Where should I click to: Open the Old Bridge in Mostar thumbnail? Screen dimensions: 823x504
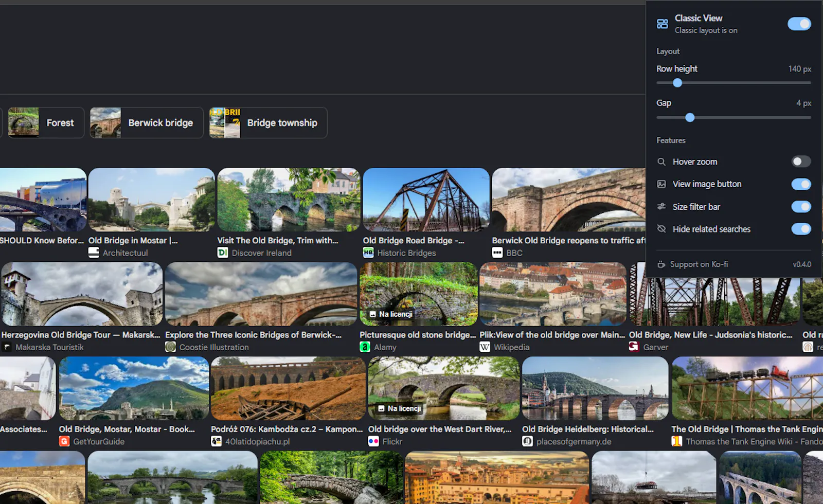click(151, 200)
